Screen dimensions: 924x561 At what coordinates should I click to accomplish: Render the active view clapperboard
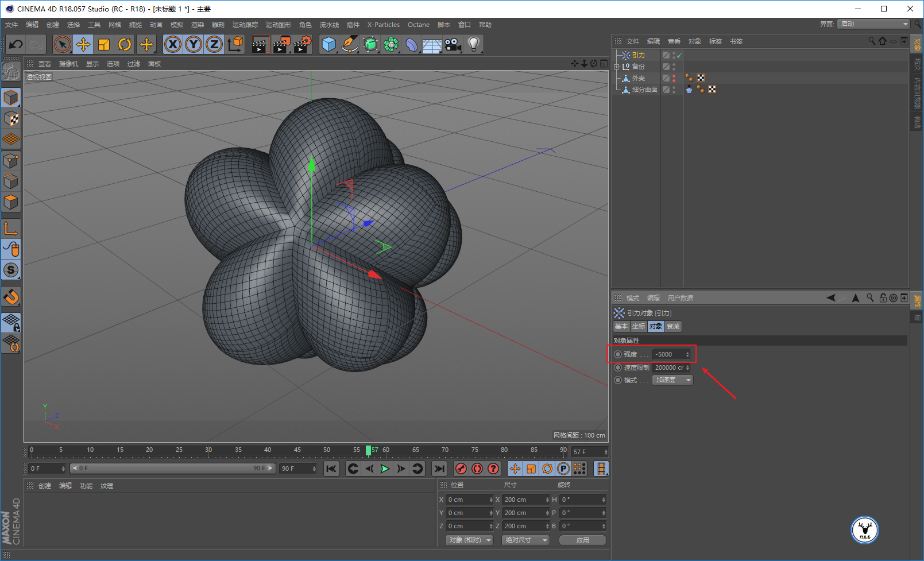pos(260,44)
